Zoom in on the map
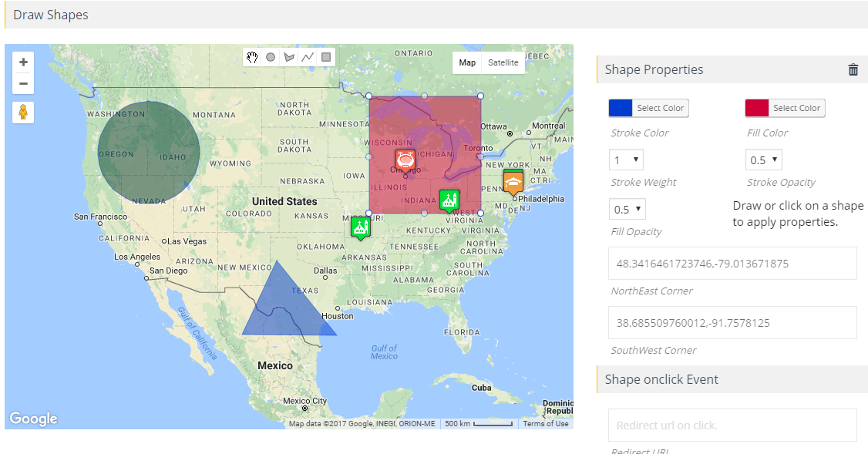Screen dimensions: 868x454 pyautogui.click(x=23, y=62)
